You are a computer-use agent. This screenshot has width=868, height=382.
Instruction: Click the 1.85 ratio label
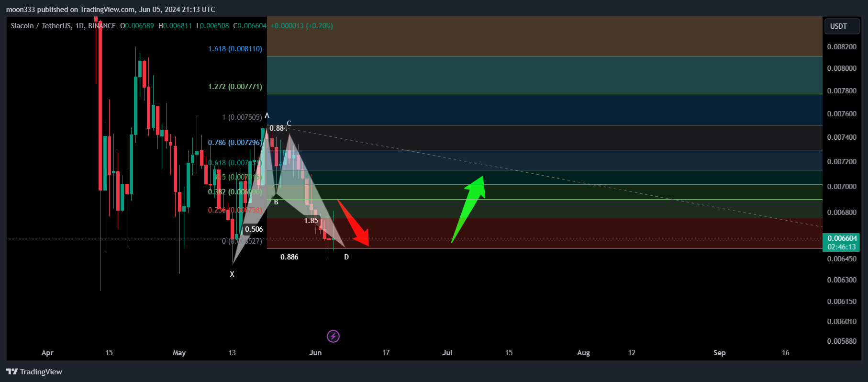coord(311,221)
